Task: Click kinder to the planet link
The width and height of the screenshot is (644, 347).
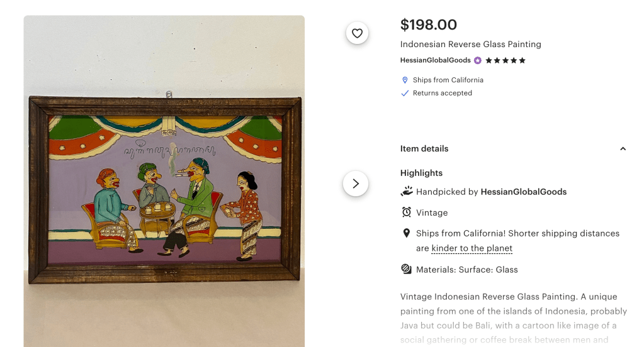Action: click(x=472, y=248)
